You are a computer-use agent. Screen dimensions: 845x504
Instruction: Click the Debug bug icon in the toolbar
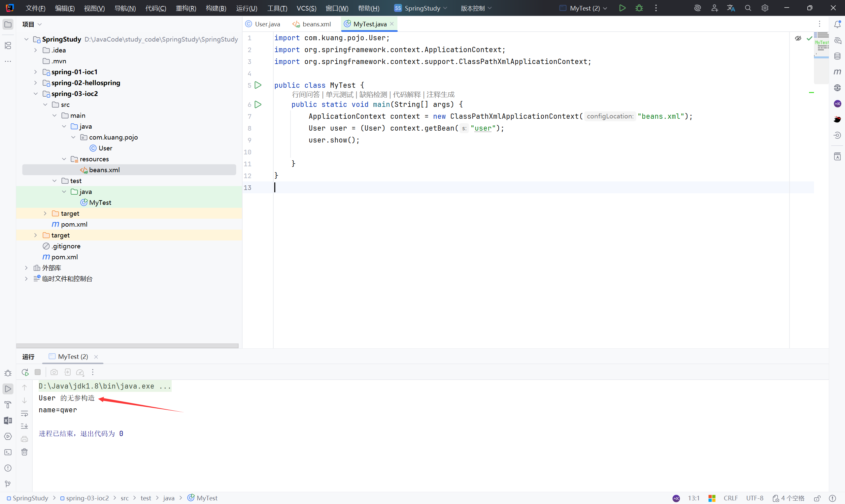pos(639,8)
